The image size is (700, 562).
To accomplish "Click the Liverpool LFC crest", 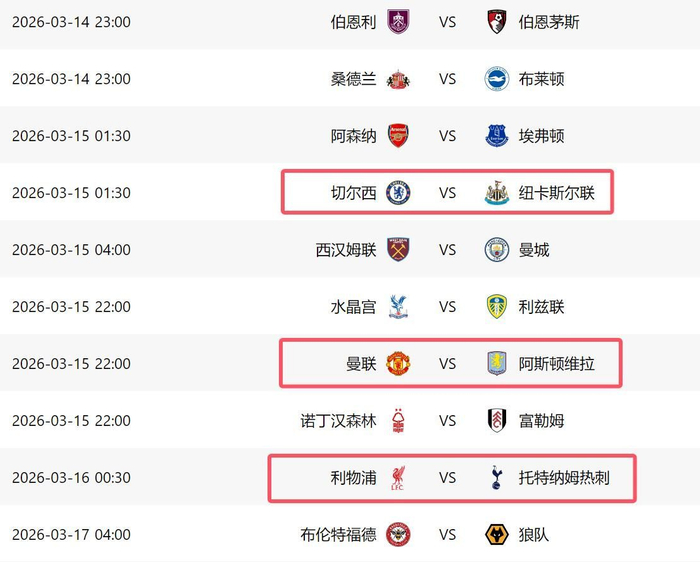I will pos(398,478).
